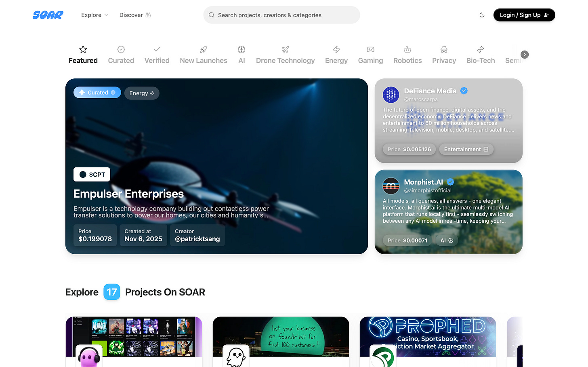Open the DeFiance Media card title
This screenshot has width=588, height=367.
coord(430,91)
